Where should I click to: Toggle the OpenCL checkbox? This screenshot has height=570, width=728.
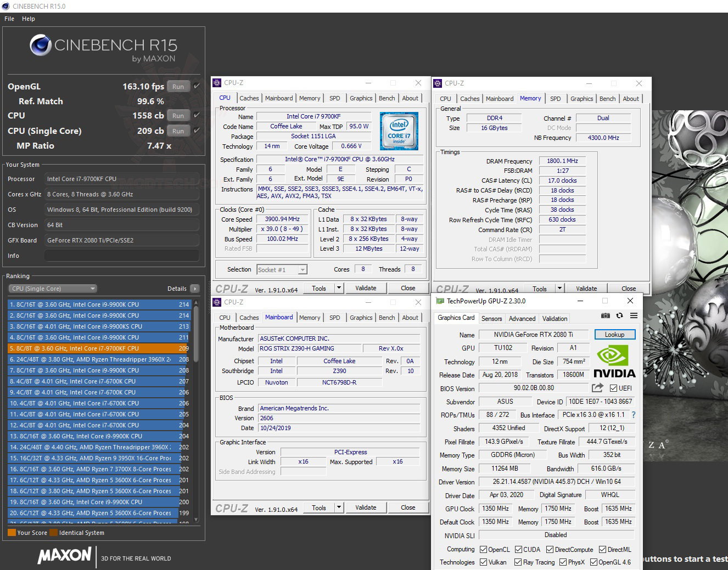483,549
